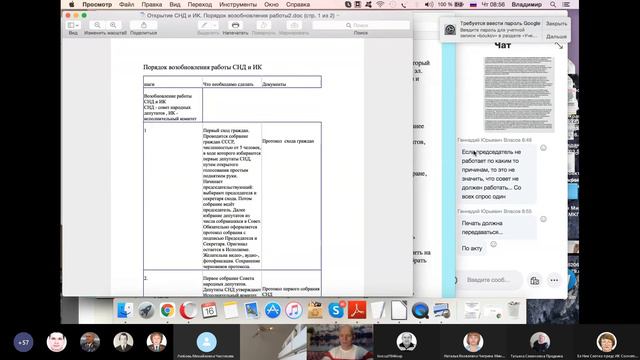Open the Вид sidebar view dropdown
Viewport: 640px width, 360px height.
[x=73, y=25]
